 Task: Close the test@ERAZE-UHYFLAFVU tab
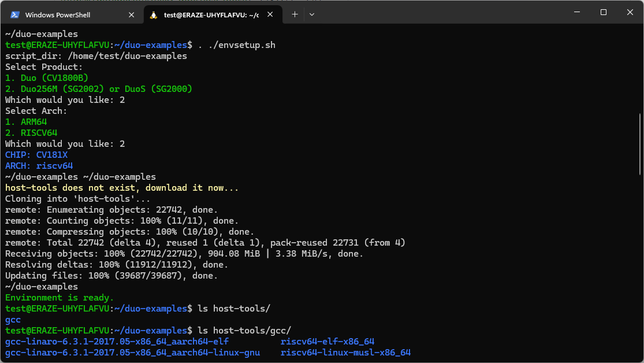[x=270, y=14]
